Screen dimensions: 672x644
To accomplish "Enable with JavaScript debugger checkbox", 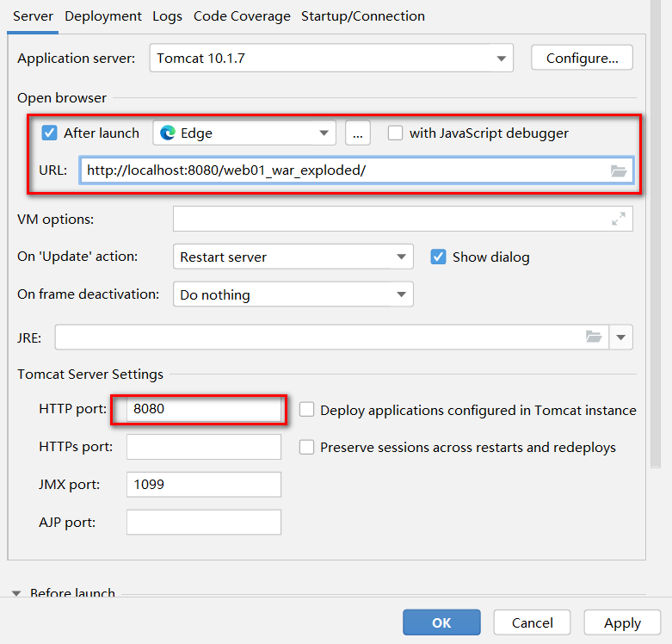I will click(395, 133).
